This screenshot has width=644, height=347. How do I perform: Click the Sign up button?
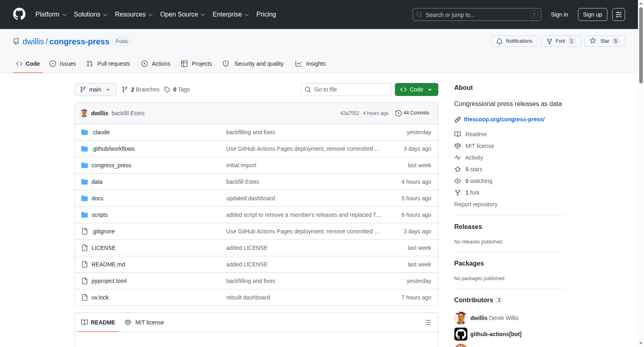[592, 15]
